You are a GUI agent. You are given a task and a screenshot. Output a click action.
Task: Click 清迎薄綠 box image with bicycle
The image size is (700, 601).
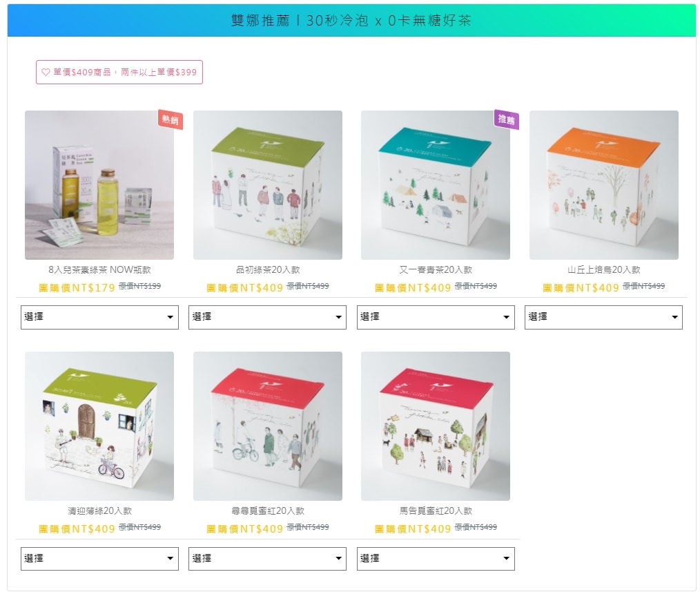coord(99,426)
